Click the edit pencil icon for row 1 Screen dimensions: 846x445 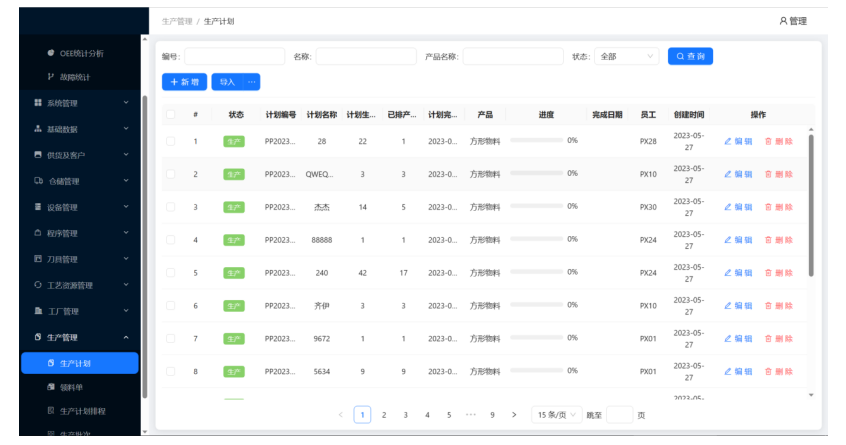(x=728, y=141)
